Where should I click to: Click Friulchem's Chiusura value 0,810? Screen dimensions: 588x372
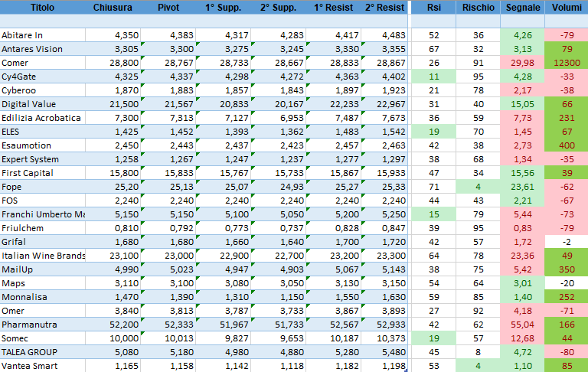113,228
